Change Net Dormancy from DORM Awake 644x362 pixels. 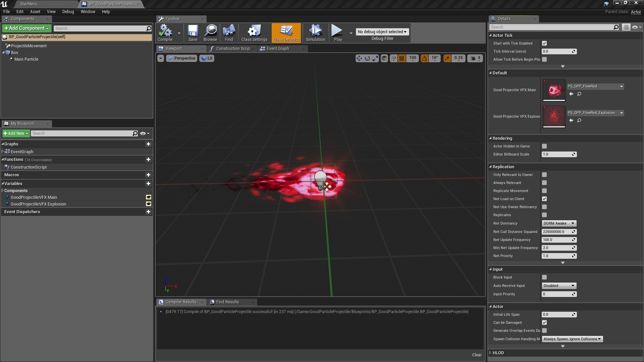point(558,223)
